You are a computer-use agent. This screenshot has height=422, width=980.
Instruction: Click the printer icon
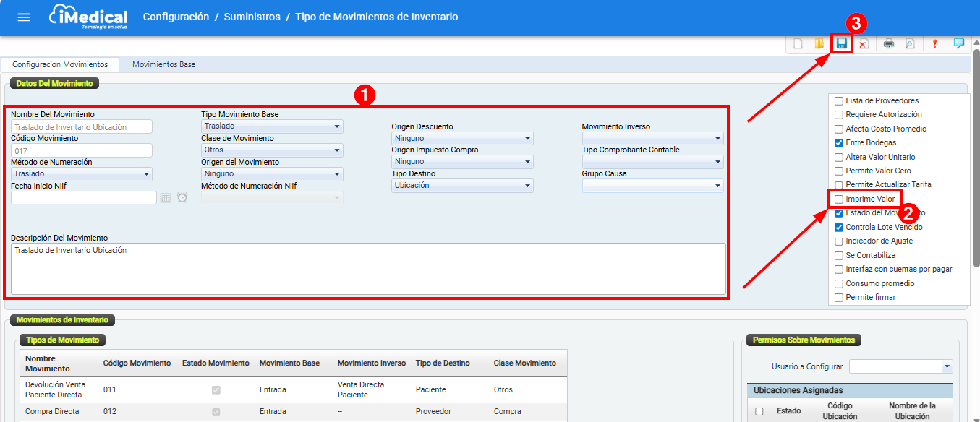click(x=889, y=43)
